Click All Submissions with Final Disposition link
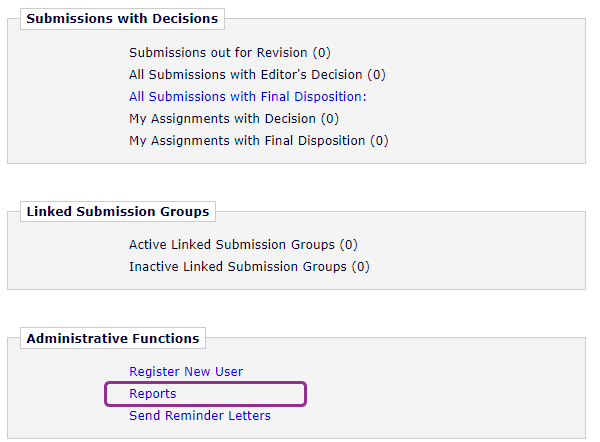 click(248, 97)
